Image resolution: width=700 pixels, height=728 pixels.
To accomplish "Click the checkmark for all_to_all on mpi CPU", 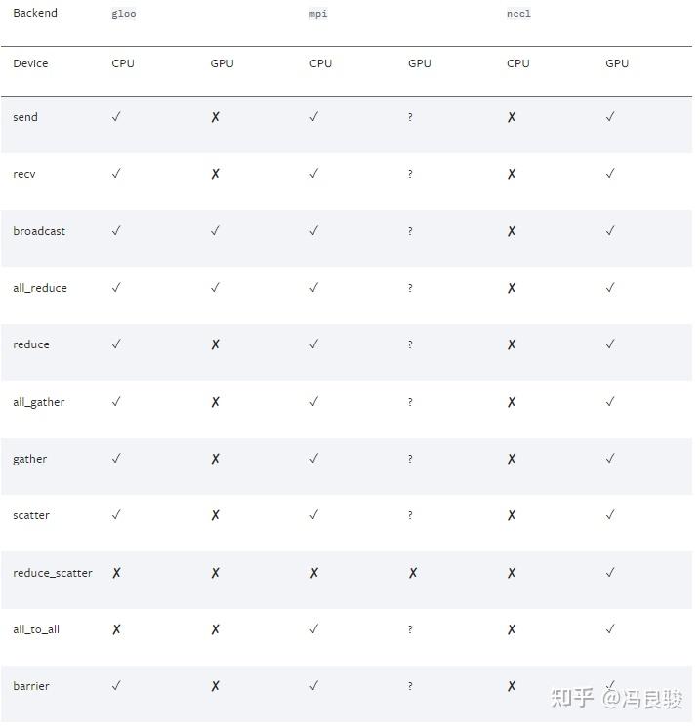I will pyautogui.click(x=314, y=629).
